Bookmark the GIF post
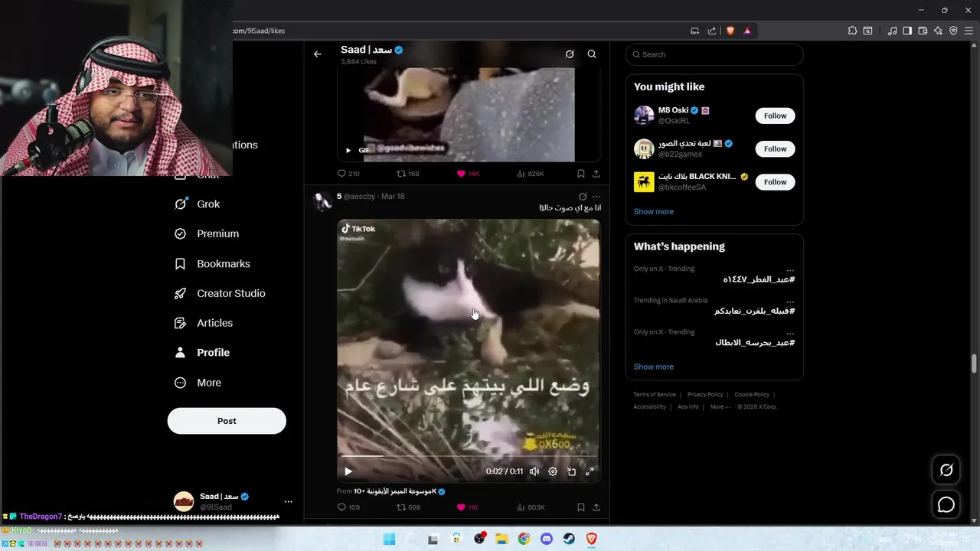This screenshot has width=980, height=551. (x=580, y=174)
